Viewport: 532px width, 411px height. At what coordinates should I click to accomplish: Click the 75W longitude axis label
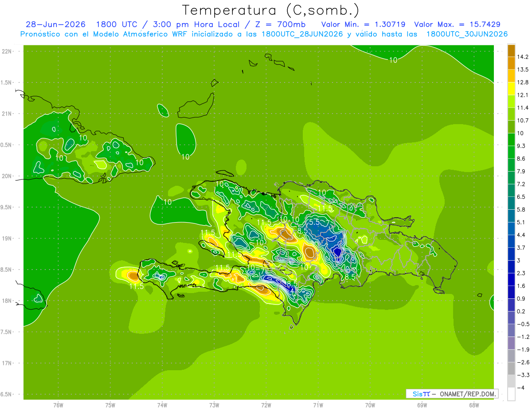(110, 405)
